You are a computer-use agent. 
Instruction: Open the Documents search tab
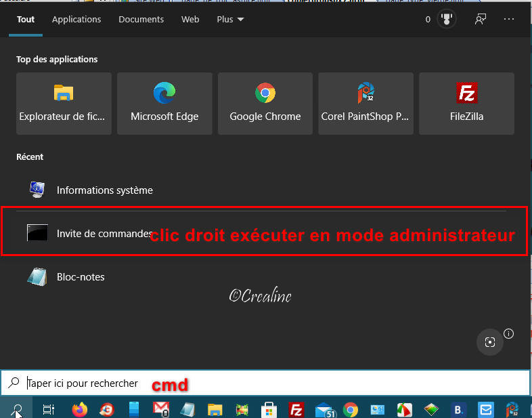[141, 20]
